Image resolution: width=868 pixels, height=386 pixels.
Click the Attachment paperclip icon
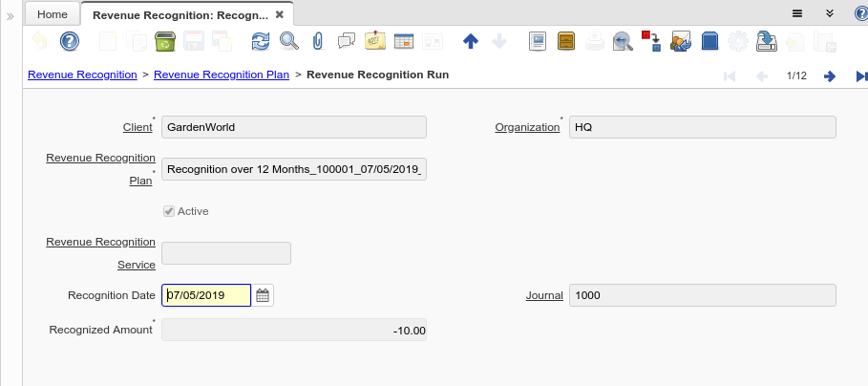click(319, 41)
